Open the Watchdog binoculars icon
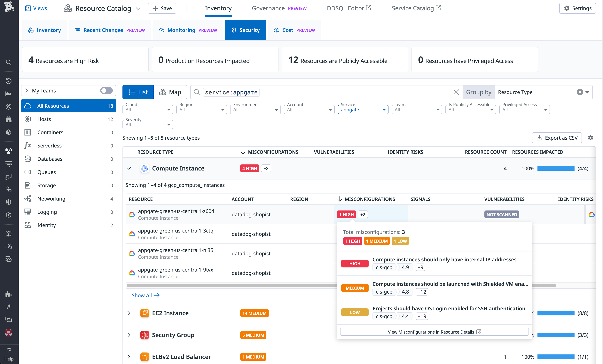 [9, 119]
